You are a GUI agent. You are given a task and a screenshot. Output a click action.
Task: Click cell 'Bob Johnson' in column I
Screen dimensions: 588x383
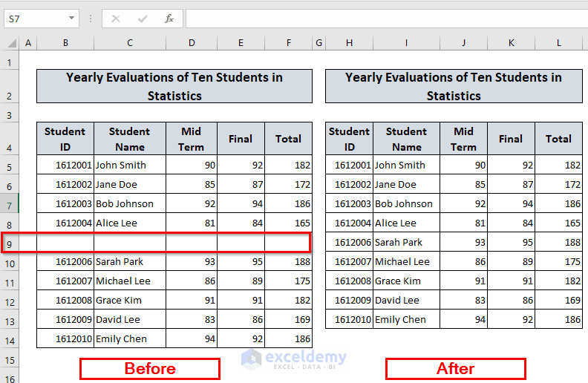point(407,203)
